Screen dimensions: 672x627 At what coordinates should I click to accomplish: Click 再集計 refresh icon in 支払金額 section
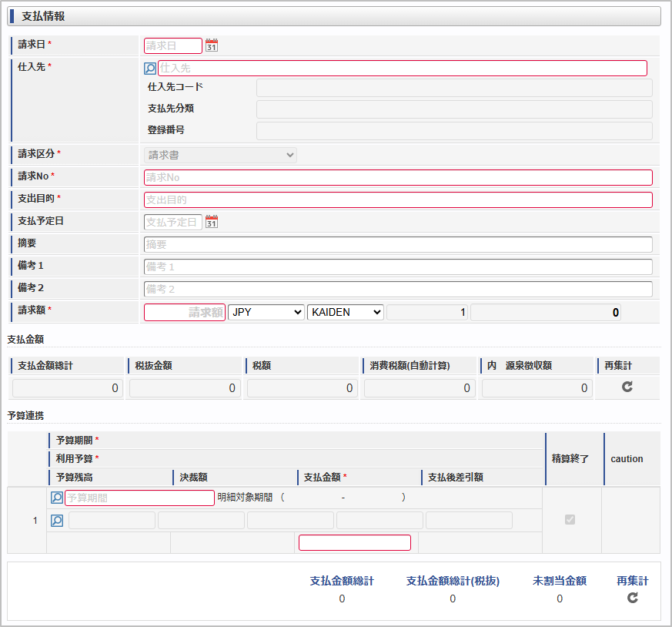(x=627, y=387)
